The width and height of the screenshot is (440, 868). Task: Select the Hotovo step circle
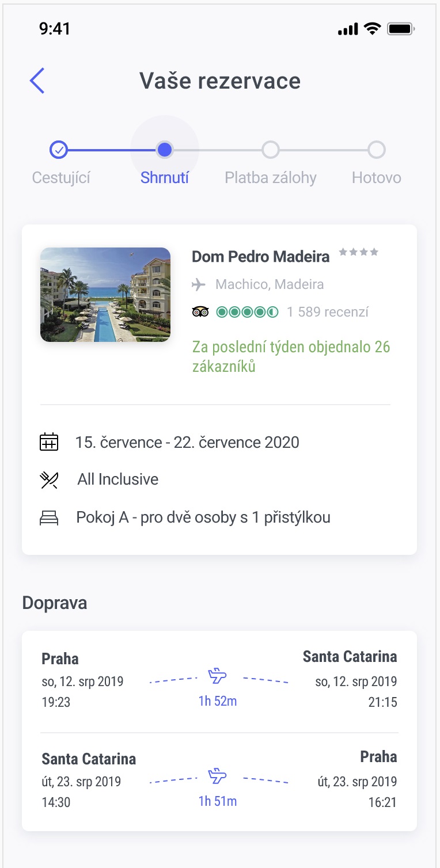(x=377, y=150)
